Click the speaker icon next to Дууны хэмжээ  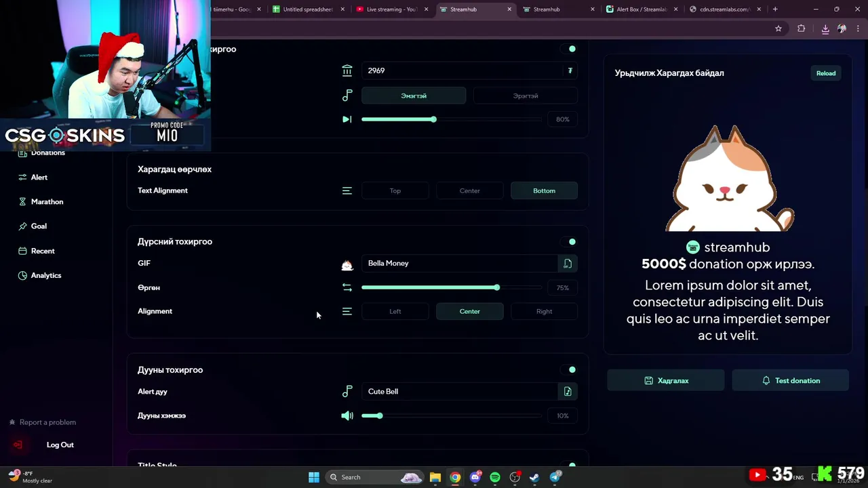click(x=347, y=415)
